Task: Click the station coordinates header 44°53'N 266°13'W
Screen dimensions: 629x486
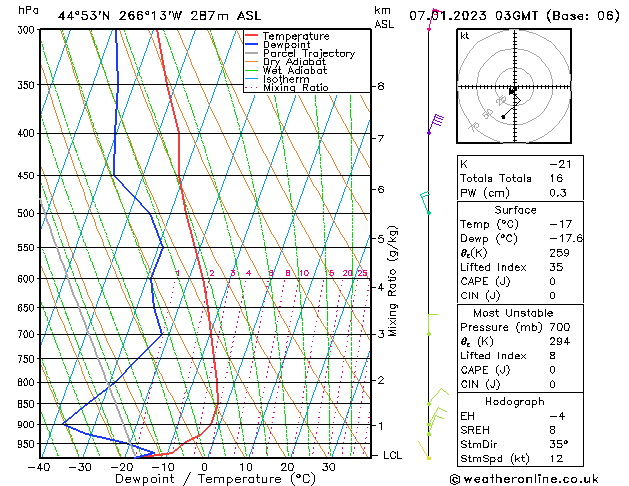Action: tap(120, 16)
